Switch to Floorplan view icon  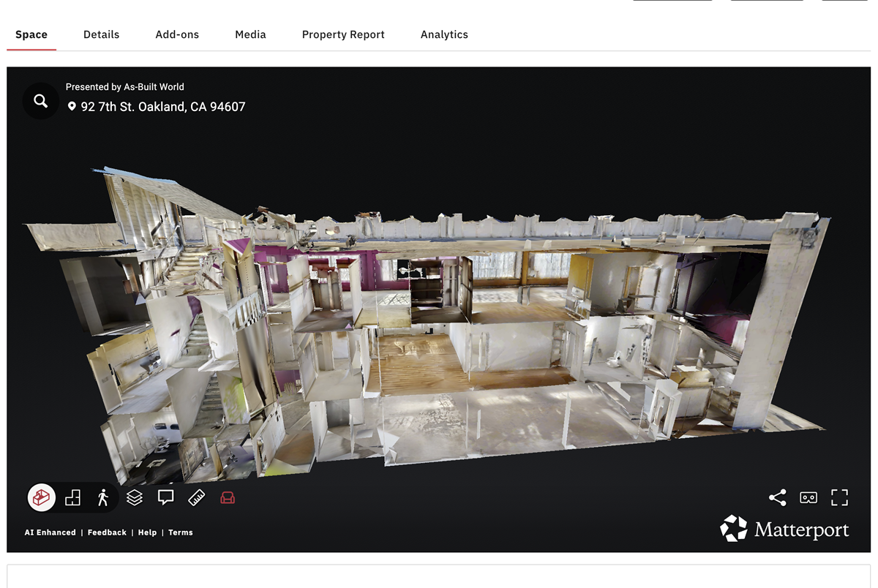pyautogui.click(x=72, y=498)
